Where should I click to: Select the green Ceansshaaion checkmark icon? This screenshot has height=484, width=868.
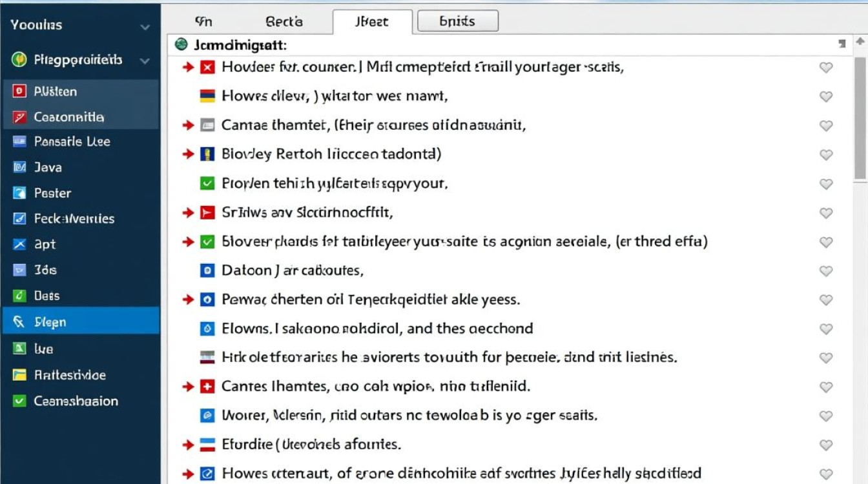pos(20,401)
